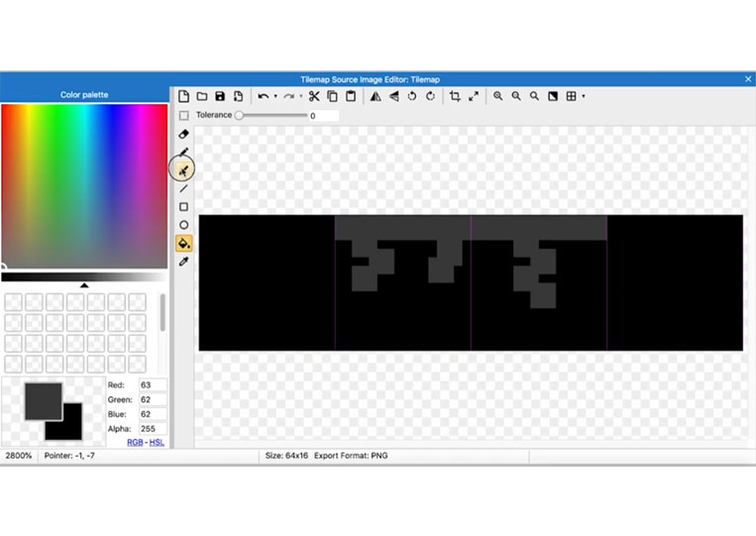Screen dimensions: 756x536
Task: Open an image file with the folder icon
Action: pos(202,96)
